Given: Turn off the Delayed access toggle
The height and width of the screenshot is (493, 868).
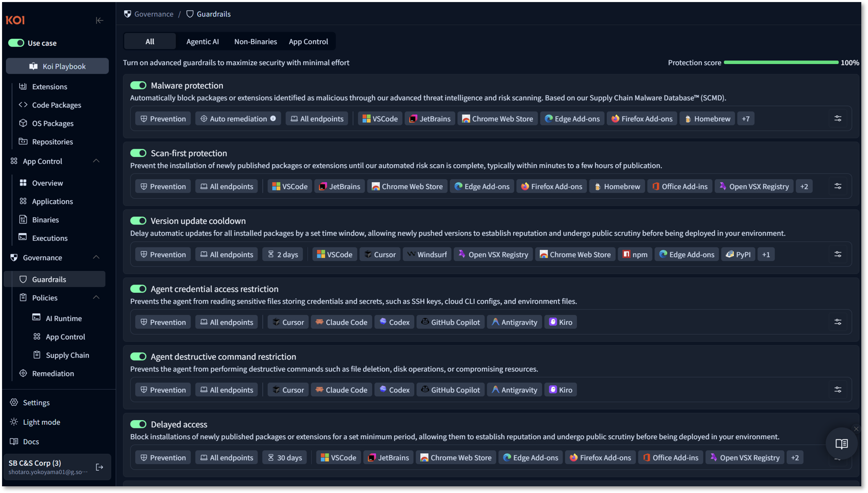Looking at the screenshot, I should (138, 424).
